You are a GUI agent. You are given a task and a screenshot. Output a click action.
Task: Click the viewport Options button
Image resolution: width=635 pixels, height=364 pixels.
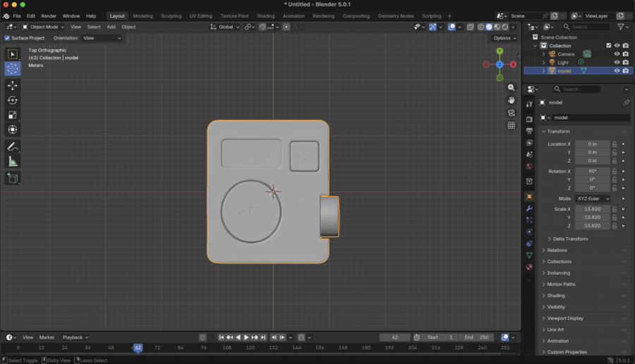click(x=504, y=38)
